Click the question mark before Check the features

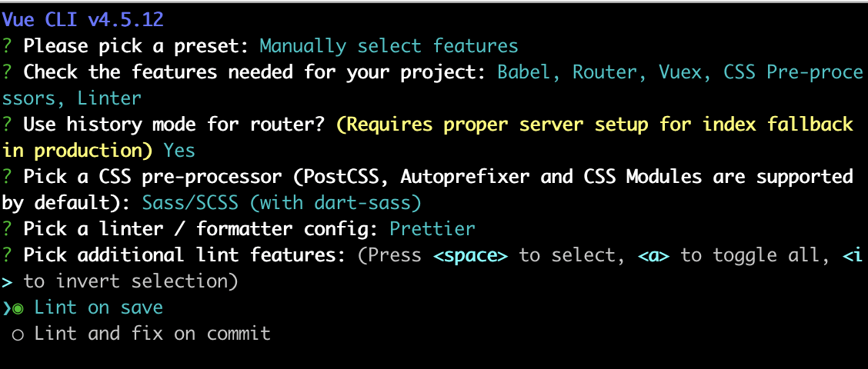point(7,72)
